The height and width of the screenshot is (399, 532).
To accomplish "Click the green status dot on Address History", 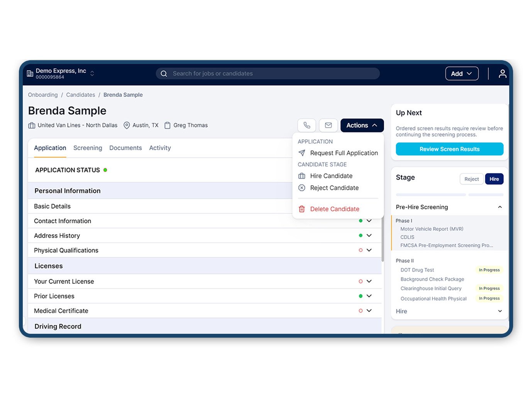I will click(361, 235).
